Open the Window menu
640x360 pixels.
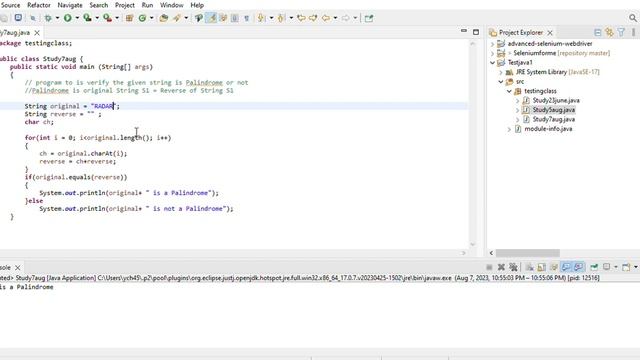click(171, 5)
